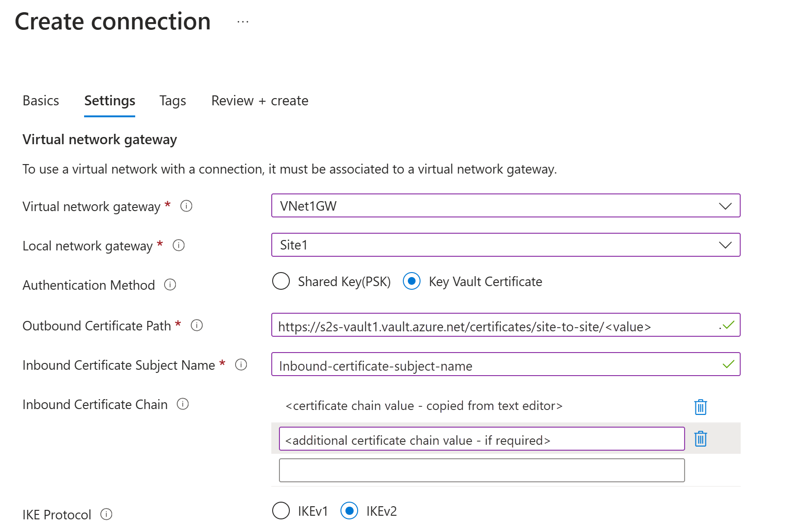
Task: Expand the VNet1GW gateway dropdown
Action: point(506,206)
